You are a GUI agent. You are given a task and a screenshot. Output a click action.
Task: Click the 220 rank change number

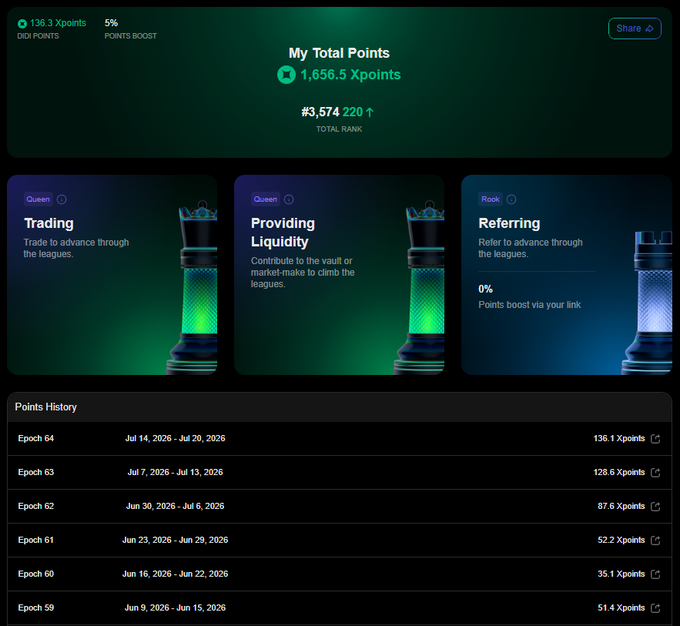coord(353,112)
